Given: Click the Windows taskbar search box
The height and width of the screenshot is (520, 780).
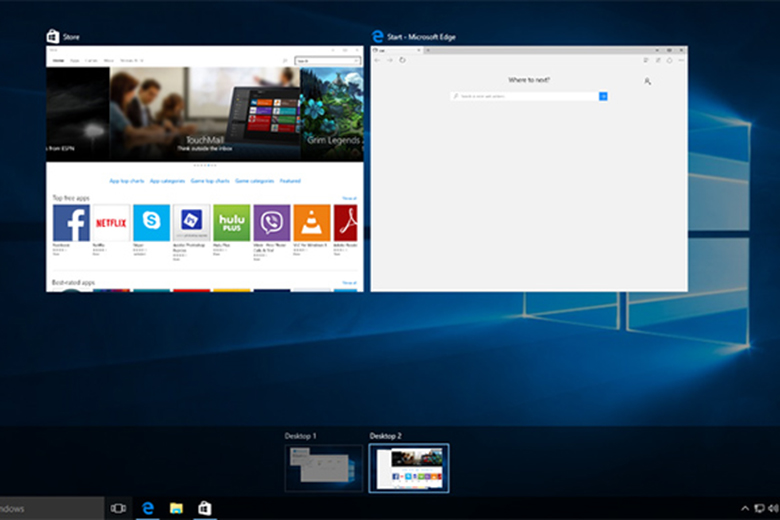Looking at the screenshot, I should [52, 508].
